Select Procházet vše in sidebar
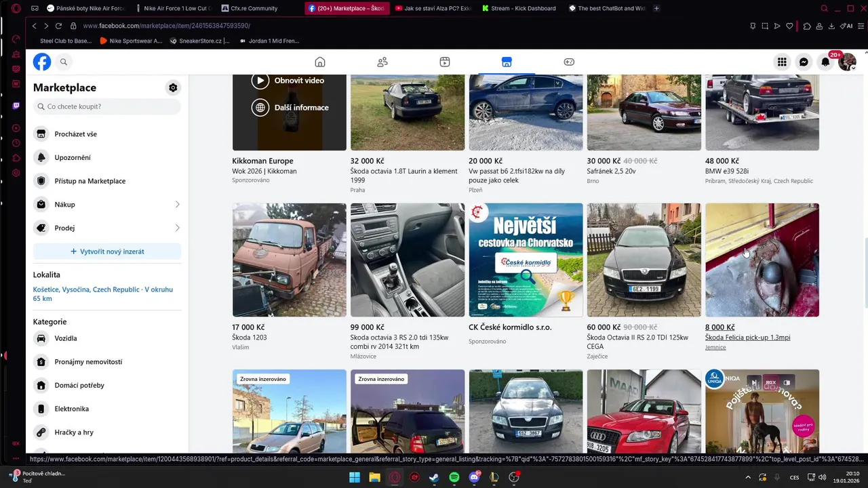 [x=107, y=134]
